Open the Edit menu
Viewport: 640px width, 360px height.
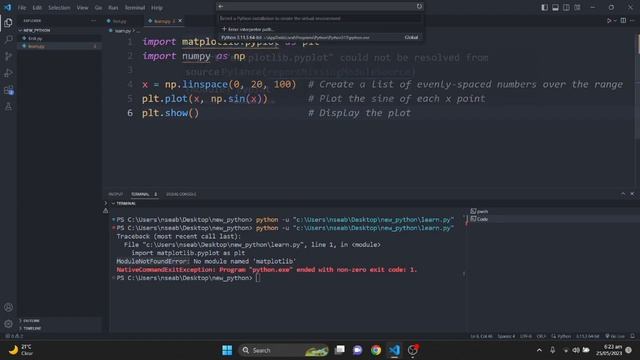tap(37, 7)
